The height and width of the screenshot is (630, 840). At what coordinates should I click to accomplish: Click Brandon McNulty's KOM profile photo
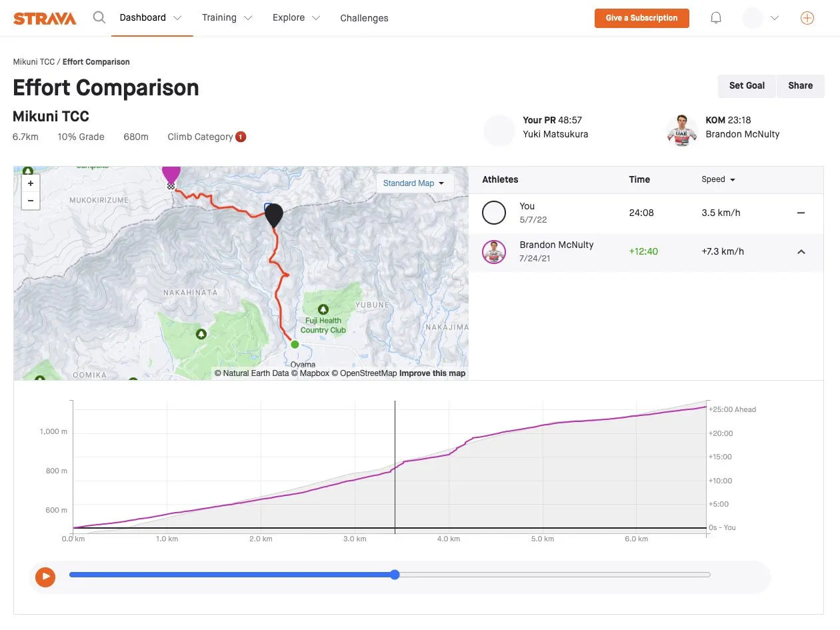tap(682, 130)
